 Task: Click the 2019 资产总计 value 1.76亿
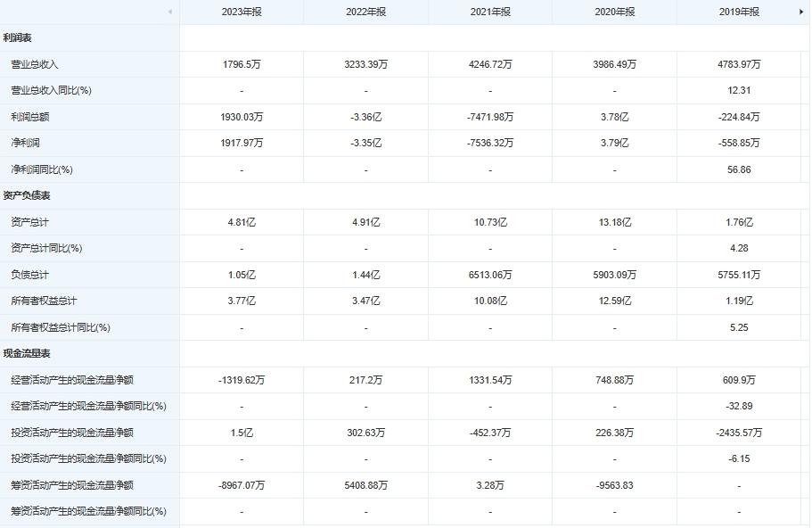739,222
